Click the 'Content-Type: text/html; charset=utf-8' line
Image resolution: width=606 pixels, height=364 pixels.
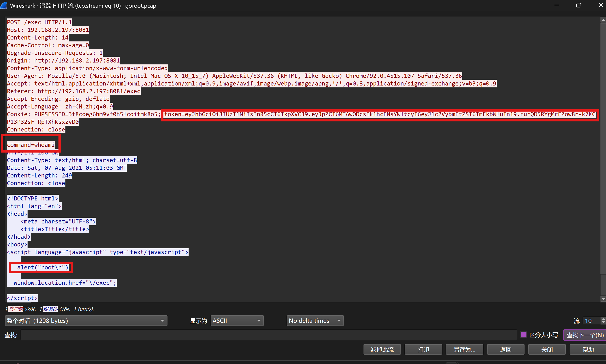72,160
